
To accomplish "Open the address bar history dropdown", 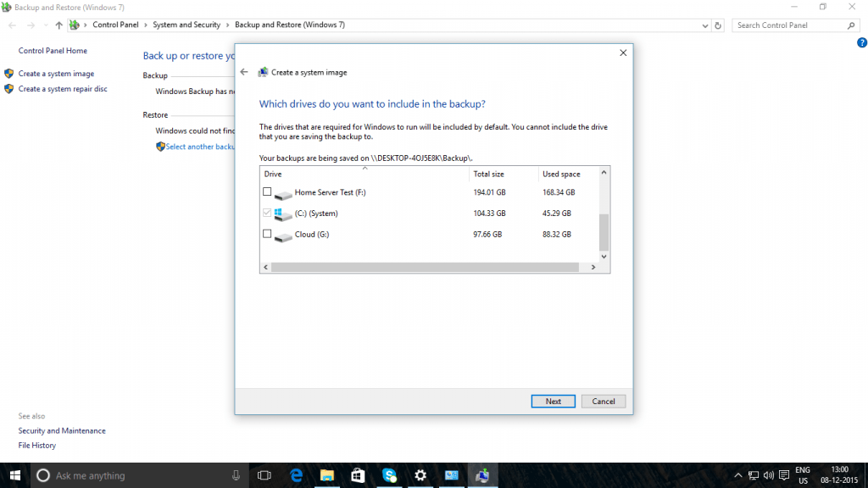I will pos(704,25).
